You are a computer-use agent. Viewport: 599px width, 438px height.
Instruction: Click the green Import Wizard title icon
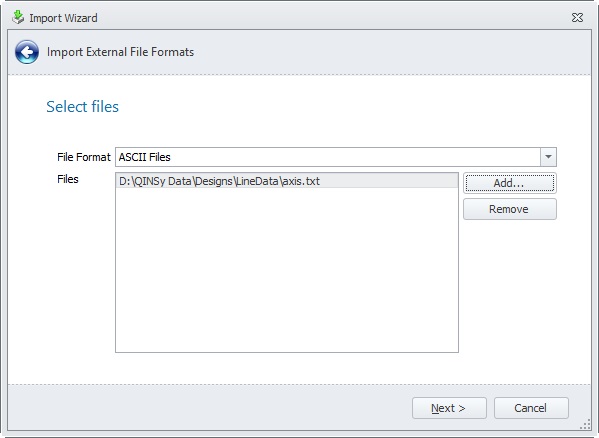pyautogui.click(x=18, y=17)
